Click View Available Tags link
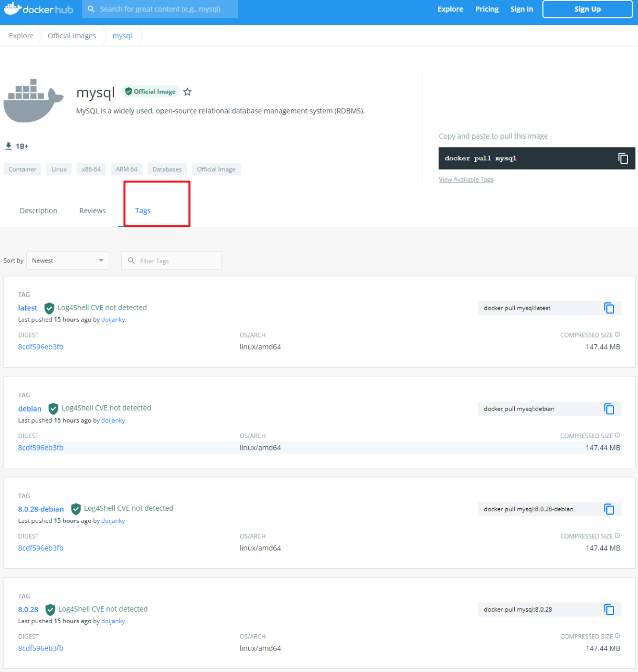 tap(466, 180)
